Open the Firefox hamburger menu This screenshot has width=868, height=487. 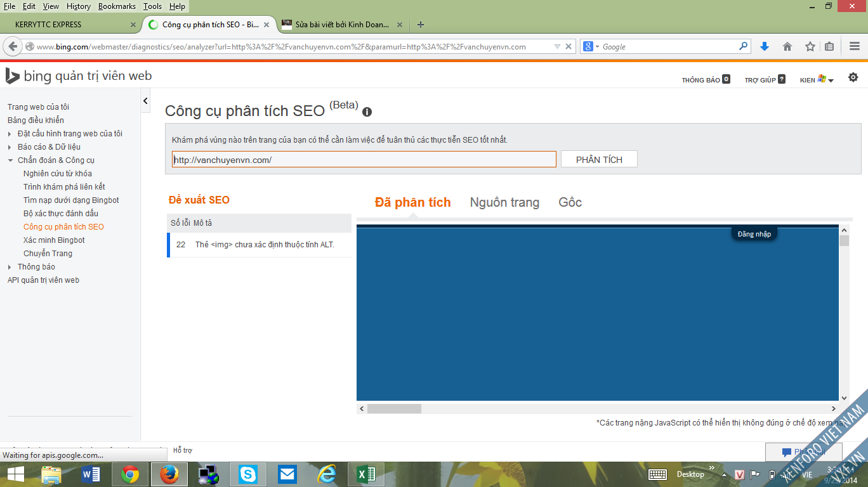point(855,46)
